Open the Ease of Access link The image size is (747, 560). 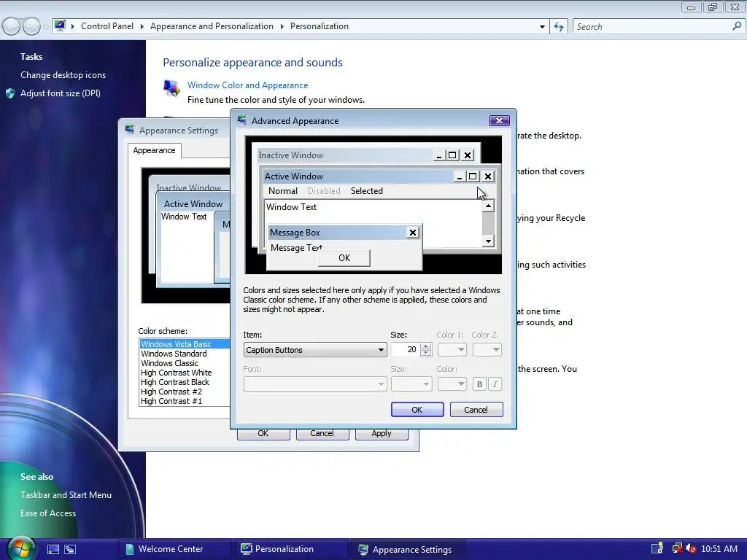click(48, 513)
